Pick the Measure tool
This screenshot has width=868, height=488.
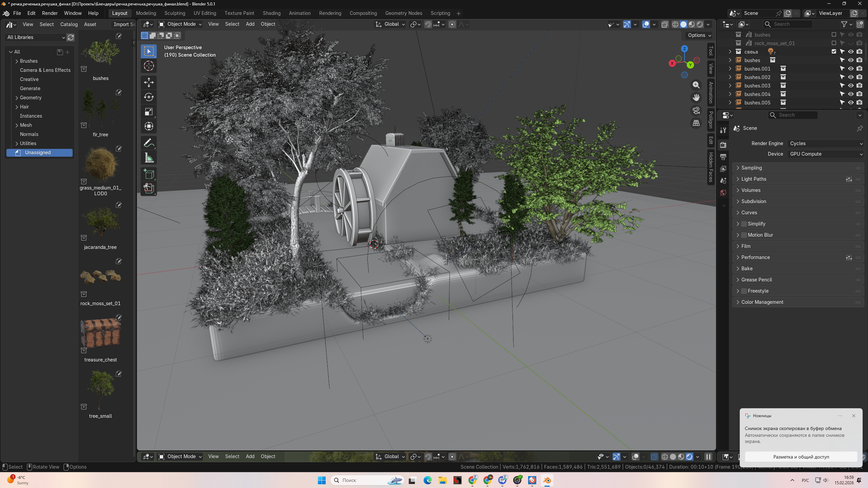tap(149, 158)
